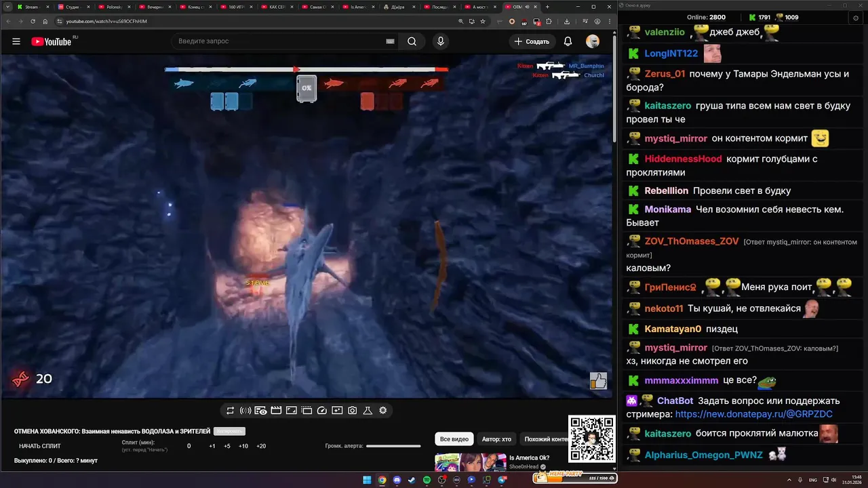Open the browser media control icon
This screenshot has width=868, height=488.
click(x=585, y=21)
